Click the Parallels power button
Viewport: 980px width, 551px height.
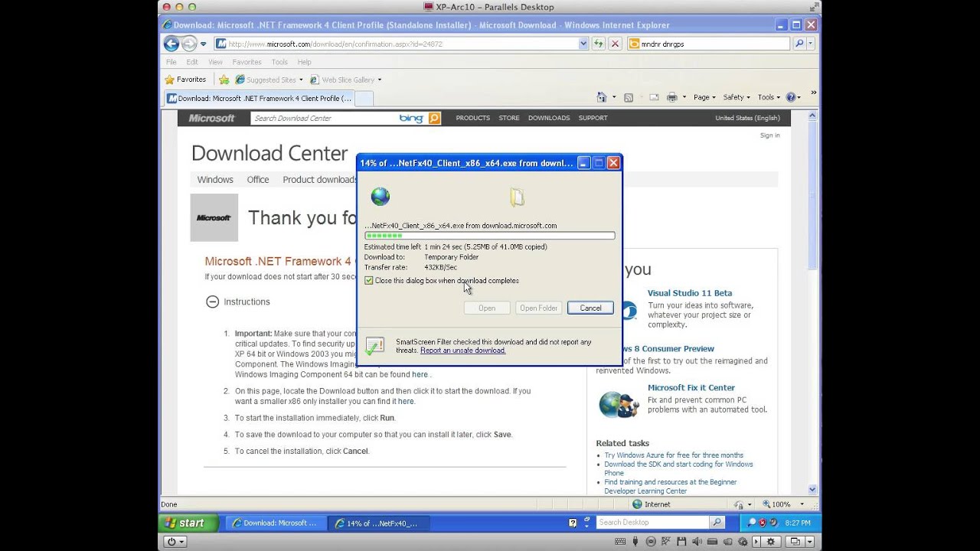coord(175,541)
